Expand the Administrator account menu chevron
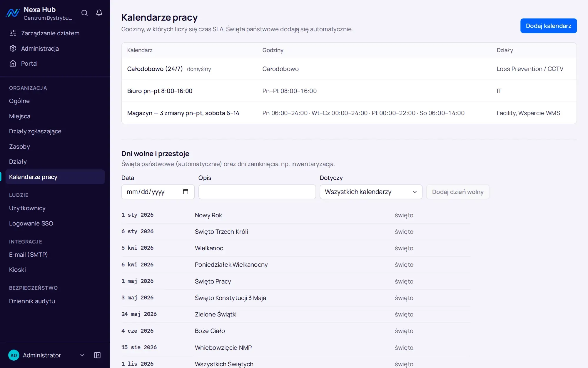Image resolution: width=588 pixels, height=368 pixels. coord(82,355)
